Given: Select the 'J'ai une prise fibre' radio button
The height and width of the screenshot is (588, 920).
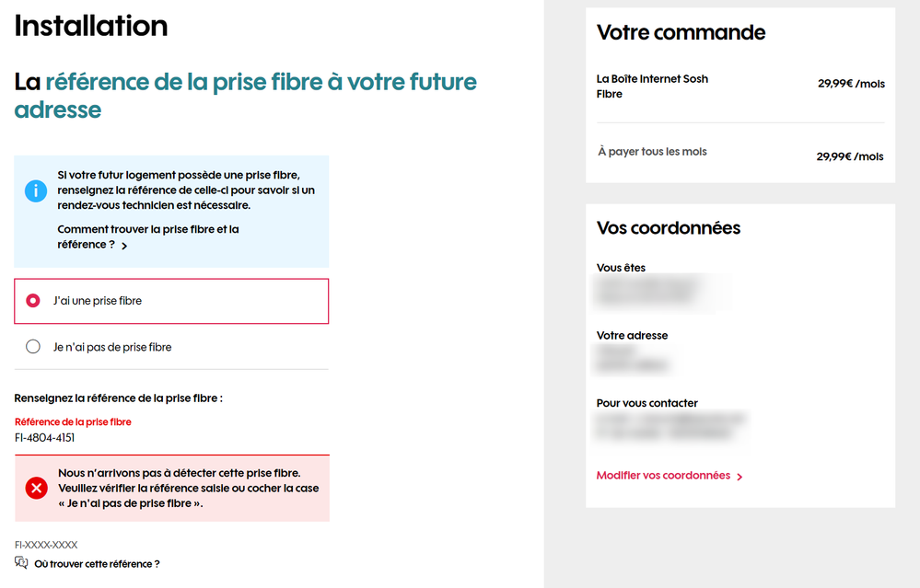Looking at the screenshot, I should [33, 301].
